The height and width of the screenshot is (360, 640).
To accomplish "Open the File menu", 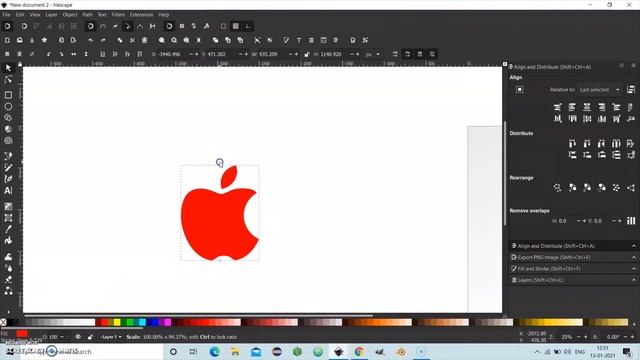I will pyautogui.click(x=7, y=15).
